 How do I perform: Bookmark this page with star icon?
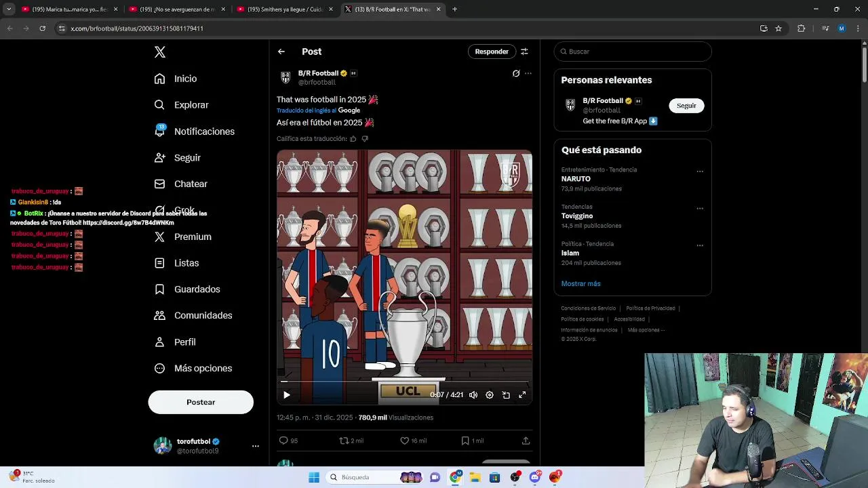[x=778, y=28]
